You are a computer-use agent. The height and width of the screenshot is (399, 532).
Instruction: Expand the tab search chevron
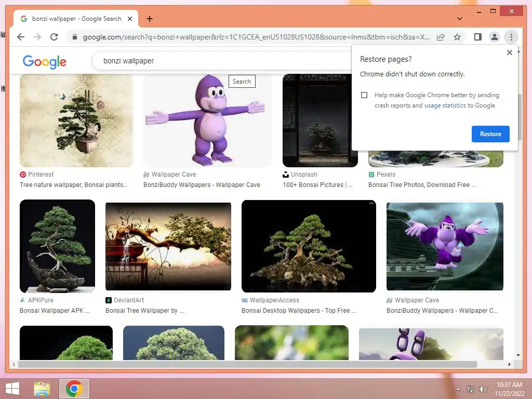point(459,19)
